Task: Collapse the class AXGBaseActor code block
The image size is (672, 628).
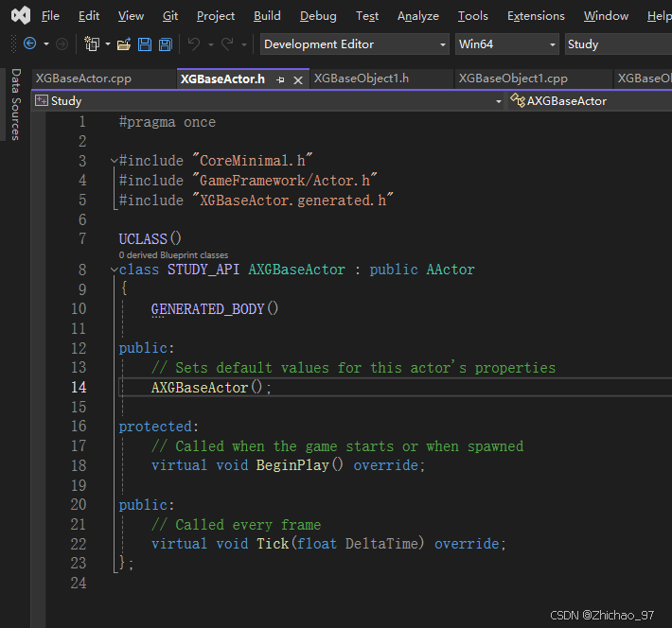Action: tap(114, 270)
